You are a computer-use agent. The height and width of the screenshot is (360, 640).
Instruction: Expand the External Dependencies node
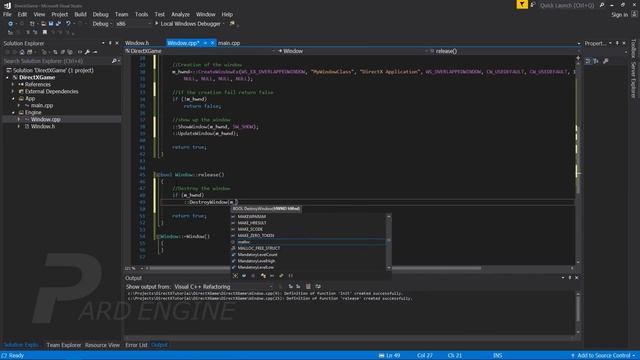13,91
